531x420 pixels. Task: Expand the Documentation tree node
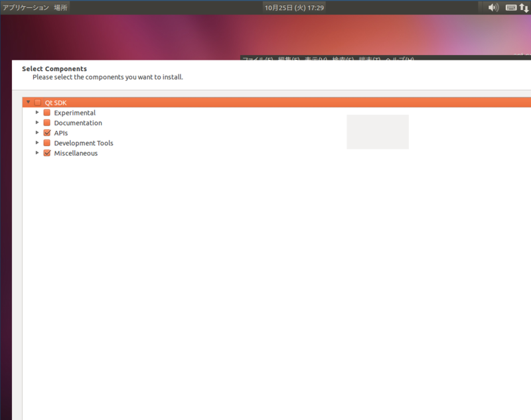37,123
